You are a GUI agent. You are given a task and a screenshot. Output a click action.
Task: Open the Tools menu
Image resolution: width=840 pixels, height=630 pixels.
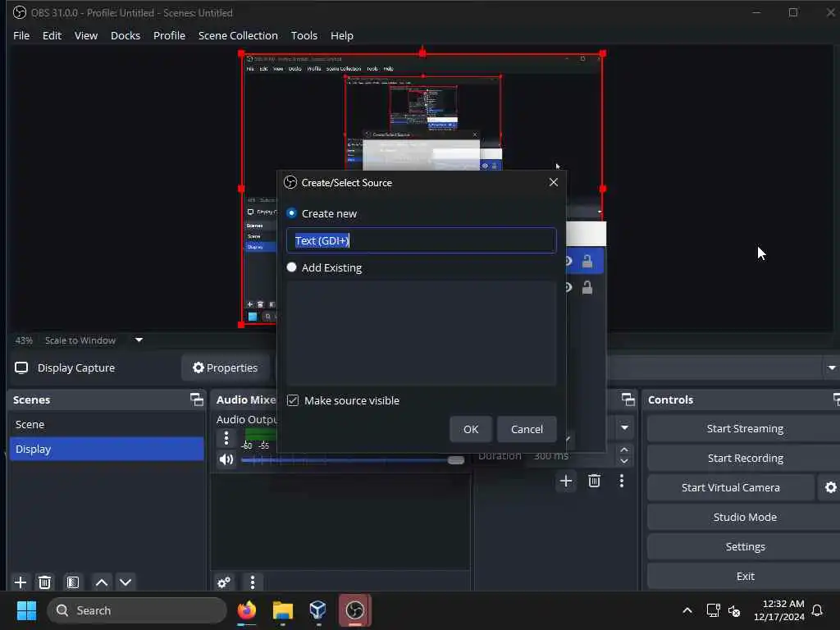pyautogui.click(x=304, y=35)
